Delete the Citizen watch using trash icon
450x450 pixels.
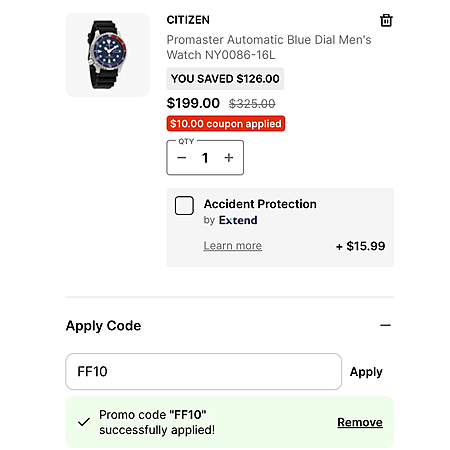click(386, 20)
